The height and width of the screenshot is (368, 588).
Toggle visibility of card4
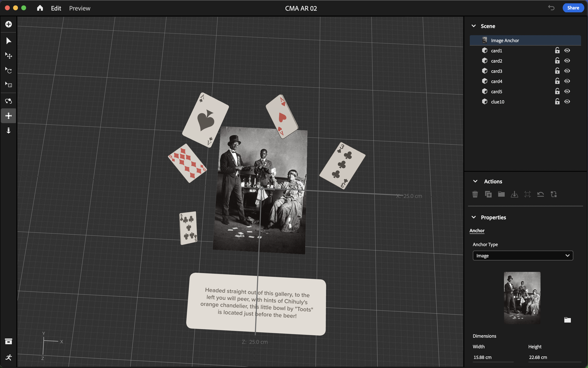point(567,81)
